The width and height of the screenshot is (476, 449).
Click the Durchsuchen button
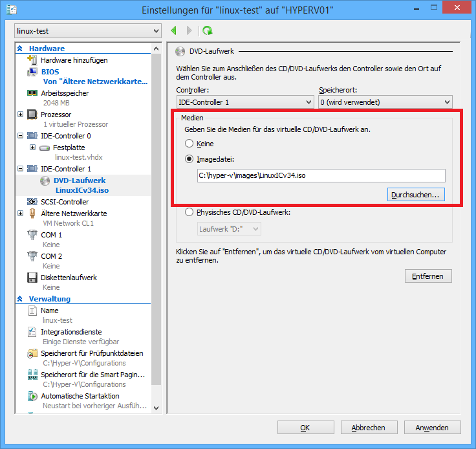[x=416, y=195]
